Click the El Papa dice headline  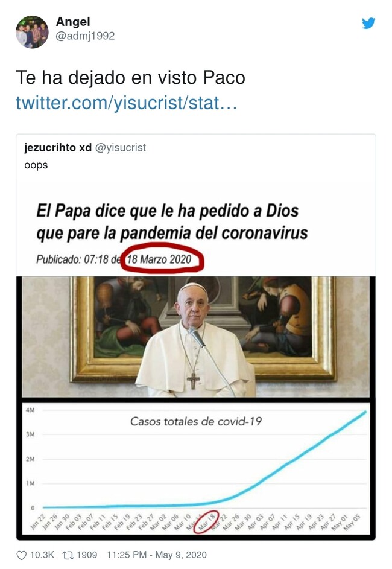(172, 221)
